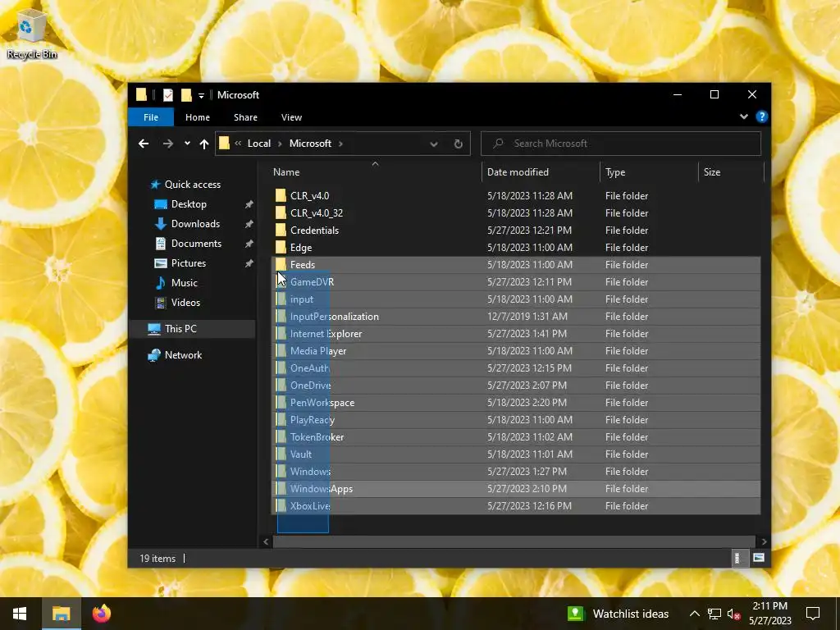Select the Credentials folder icon
Viewport: 840px width, 630px height.
click(x=281, y=231)
